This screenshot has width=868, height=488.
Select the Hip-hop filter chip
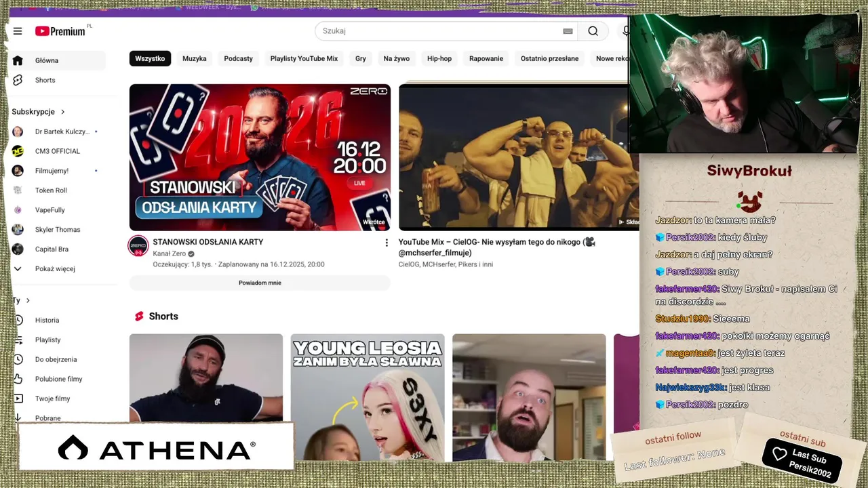(x=439, y=58)
